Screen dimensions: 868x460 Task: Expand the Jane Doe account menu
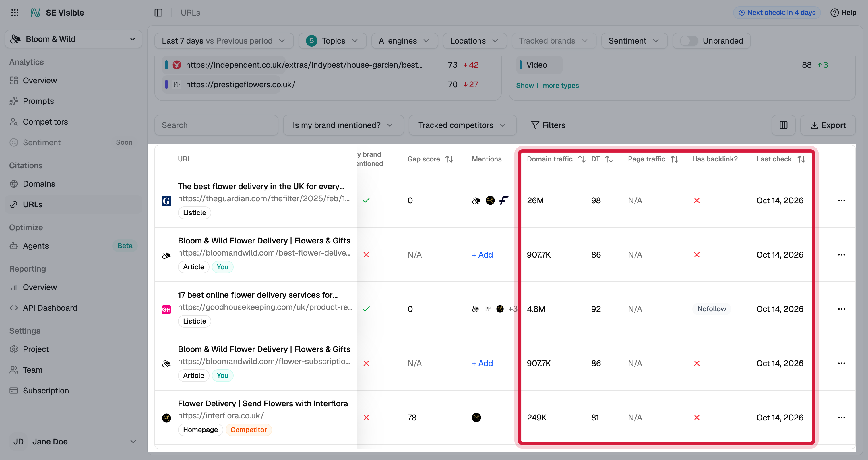point(73,441)
